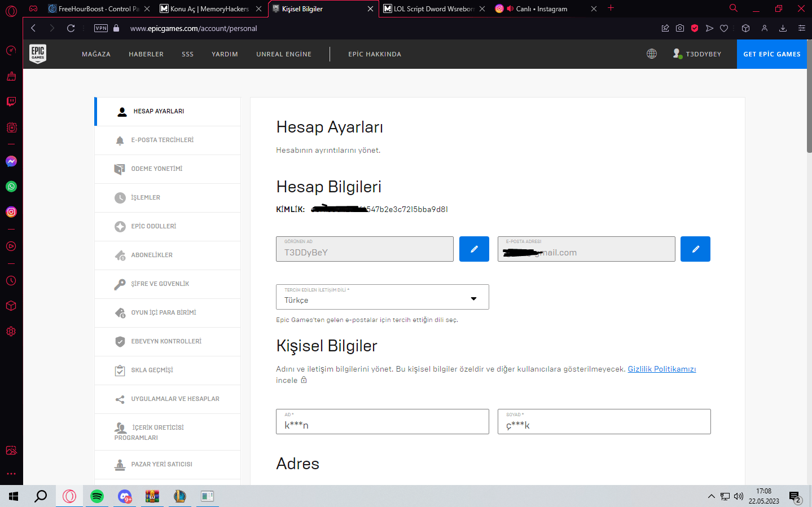Open OYUN İÇİ PARA BİRİMİ settings
This screenshot has width=812, height=507.
click(x=168, y=313)
